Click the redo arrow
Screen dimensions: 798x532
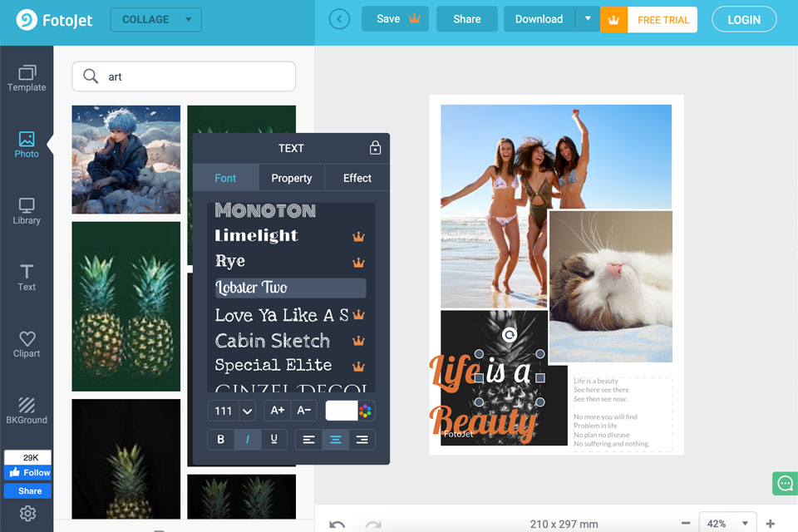(x=373, y=524)
